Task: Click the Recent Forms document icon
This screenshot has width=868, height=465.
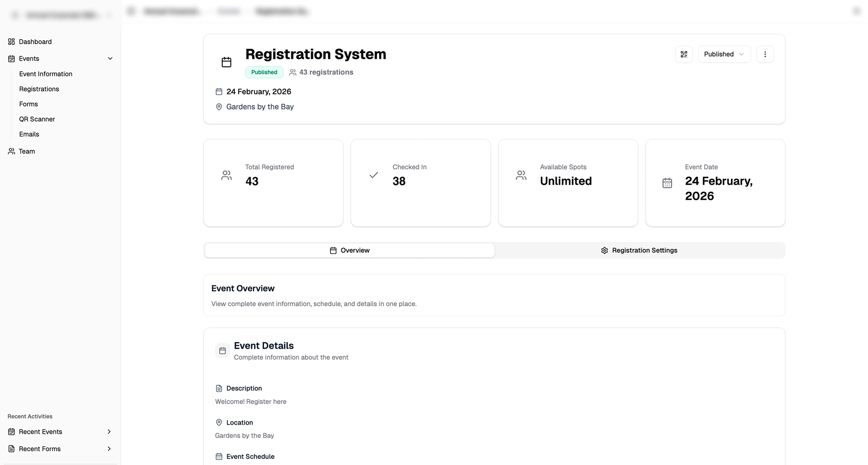Action: point(12,448)
